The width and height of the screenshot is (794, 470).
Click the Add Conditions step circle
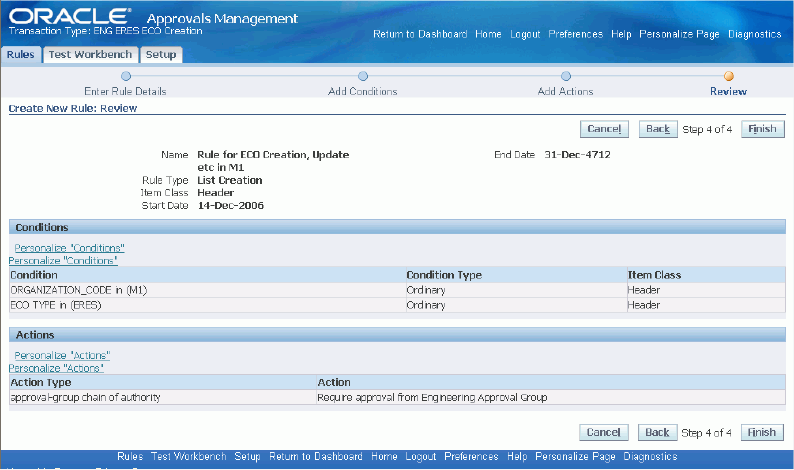coord(363,76)
